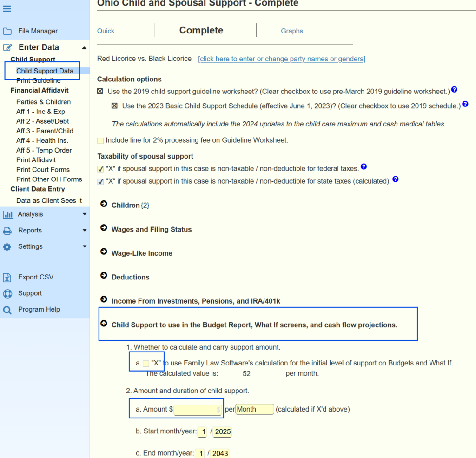Expand the Wages and Filing Status section
Viewport: 476px width, 458px height.
pyautogui.click(x=104, y=228)
